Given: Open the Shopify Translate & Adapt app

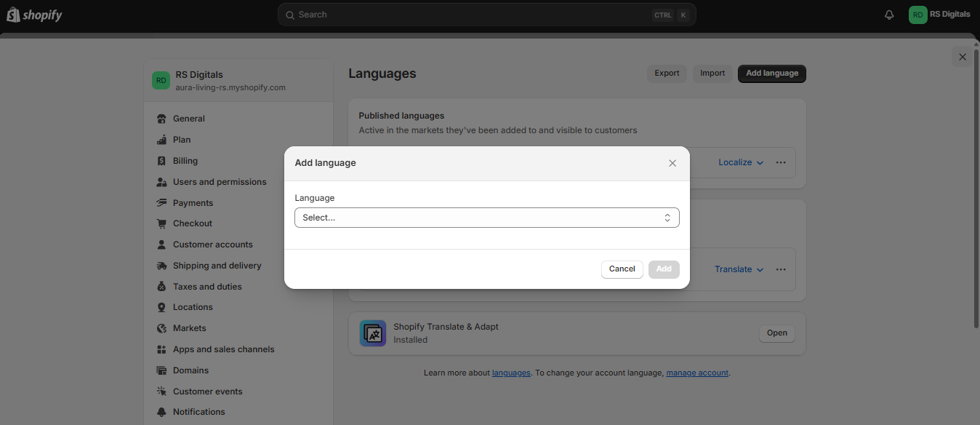Looking at the screenshot, I should pos(777,333).
